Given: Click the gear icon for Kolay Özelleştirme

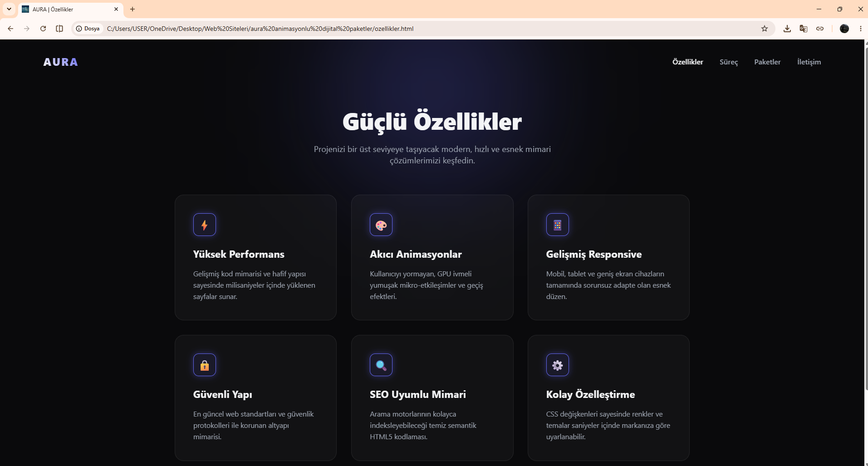Looking at the screenshot, I should tap(558, 365).
